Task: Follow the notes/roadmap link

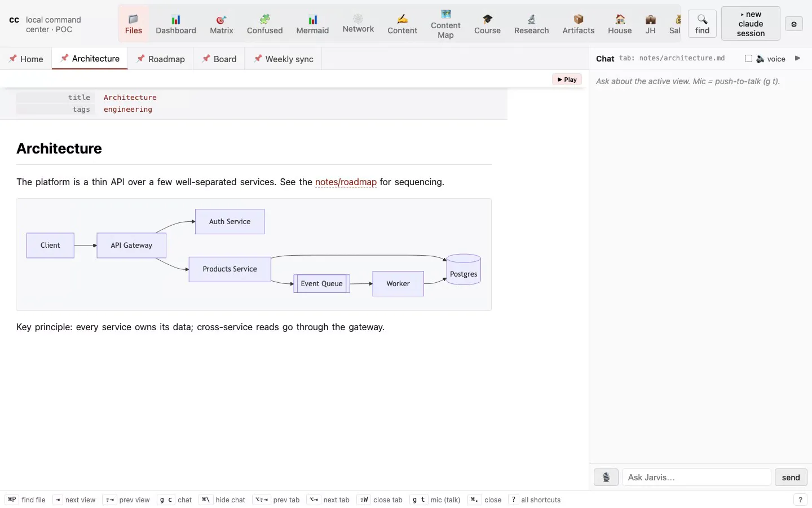Action: [x=346, y=182]
